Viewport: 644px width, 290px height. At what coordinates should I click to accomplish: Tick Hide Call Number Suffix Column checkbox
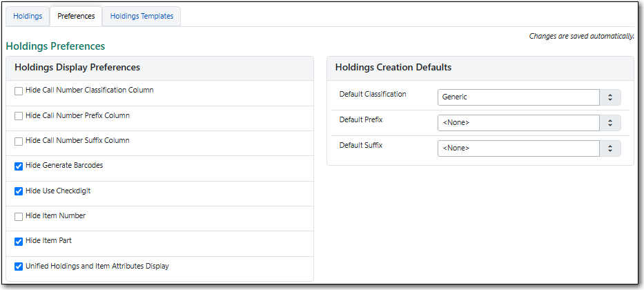[x=19, y=142]
